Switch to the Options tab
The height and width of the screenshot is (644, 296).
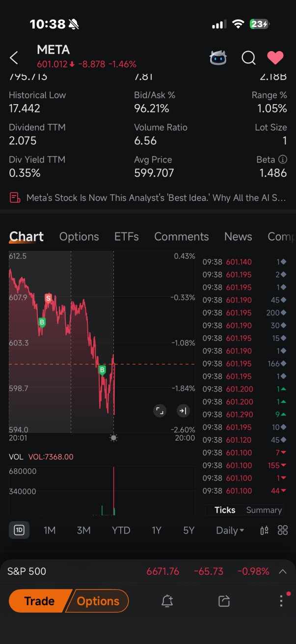79,236
